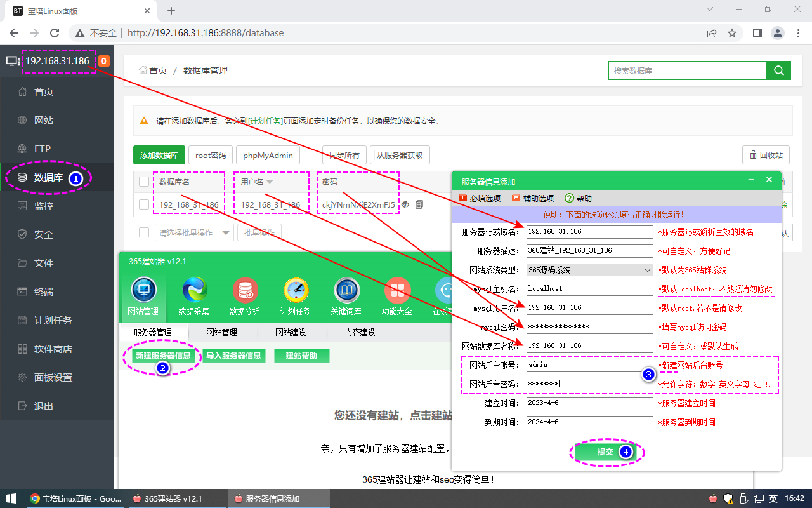Click the 服务器描述 input field

tap(590, 251)
